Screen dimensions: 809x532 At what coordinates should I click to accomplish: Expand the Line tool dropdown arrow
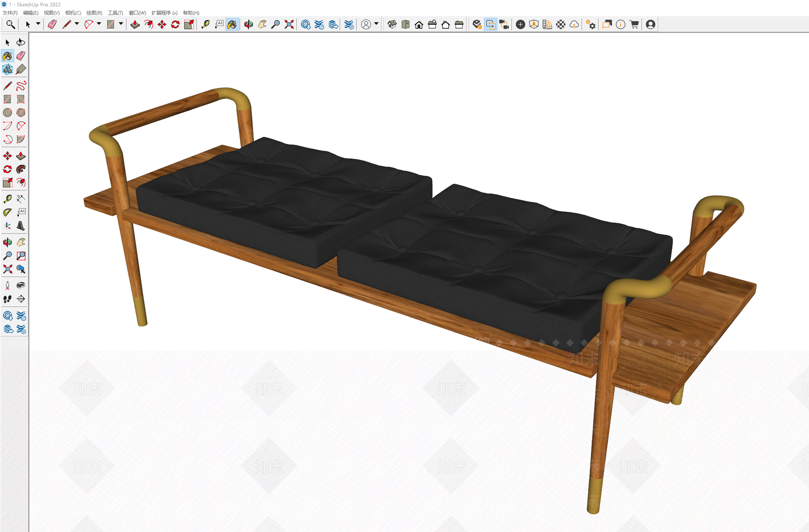tap(77, 24)
